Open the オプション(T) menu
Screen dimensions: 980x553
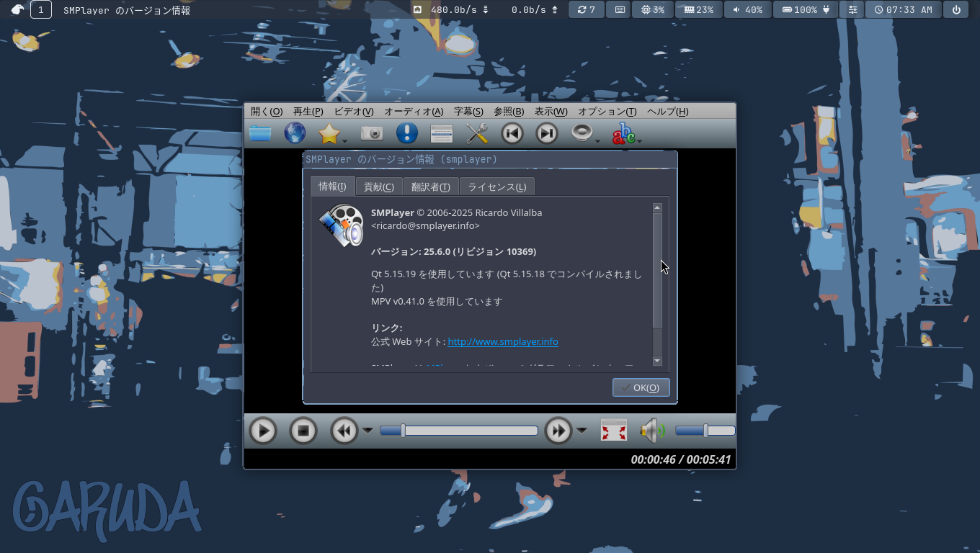click(607, 112)
